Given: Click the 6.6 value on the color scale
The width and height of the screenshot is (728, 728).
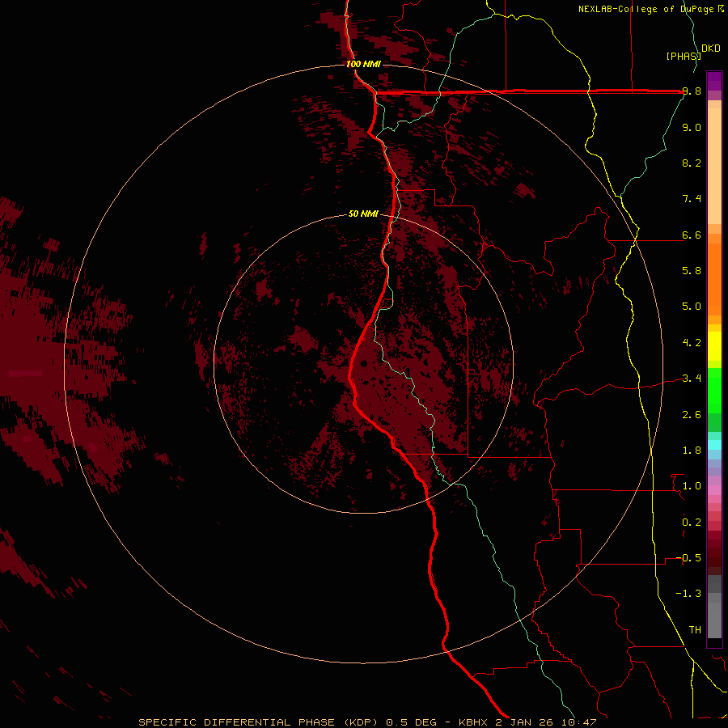Looking at the screenshot, I should pos(692,235).
